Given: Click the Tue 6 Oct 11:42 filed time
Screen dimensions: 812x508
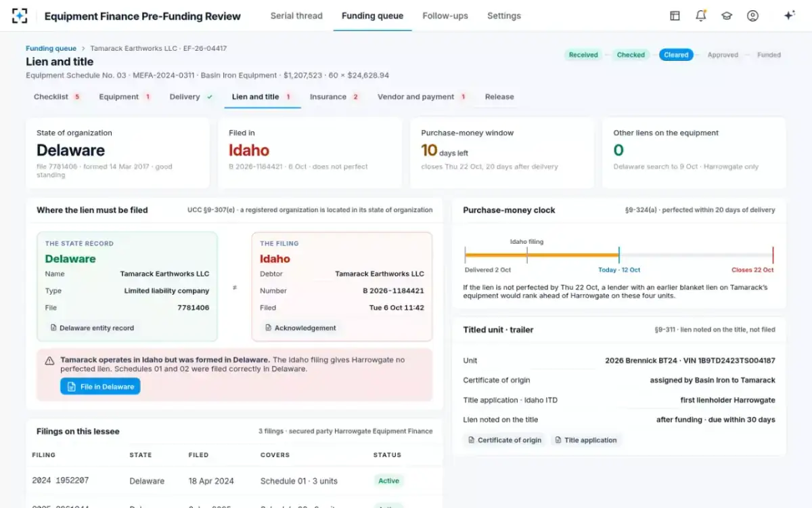Looking at the screenshot, I should (397, 308).
